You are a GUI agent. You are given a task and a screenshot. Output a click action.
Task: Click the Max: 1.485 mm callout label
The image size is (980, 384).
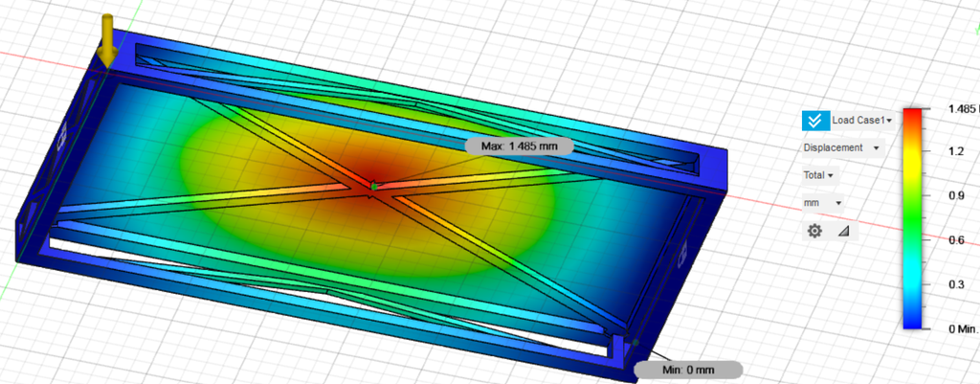pyautogui.click(x=520, y=147)
